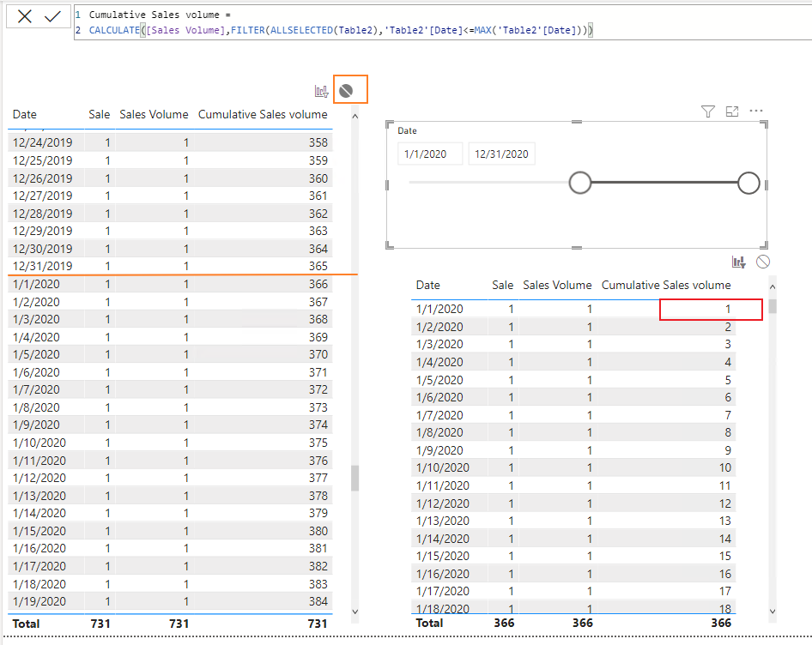
Task: Click the right handle of Date slider
Action: (x=748, y=183)
